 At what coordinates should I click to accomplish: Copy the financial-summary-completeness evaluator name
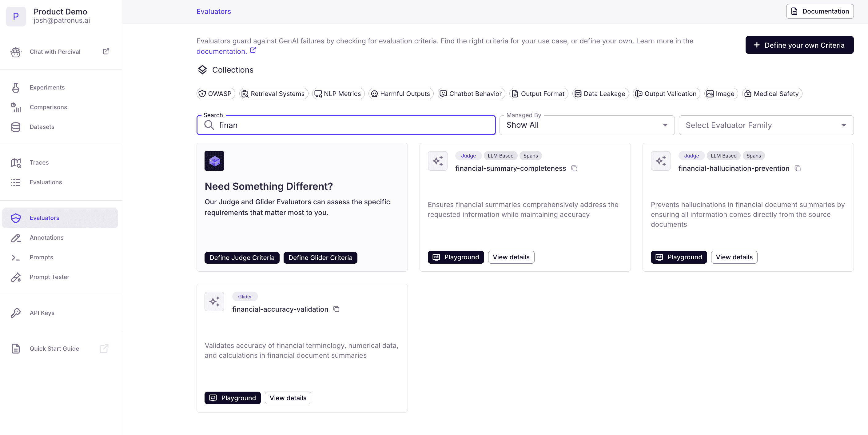pos(574,169)
